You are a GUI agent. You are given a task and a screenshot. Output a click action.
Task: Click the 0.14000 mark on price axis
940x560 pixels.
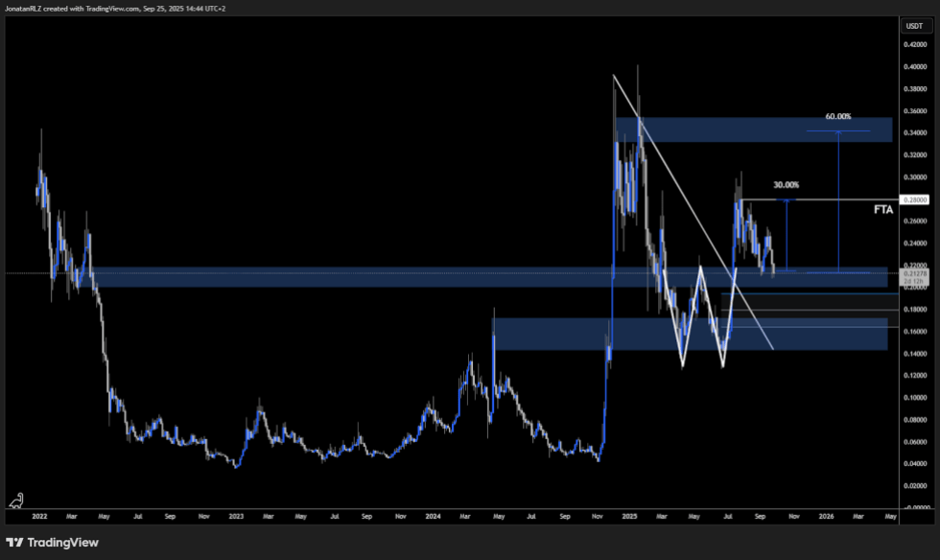tap(914, 354)
